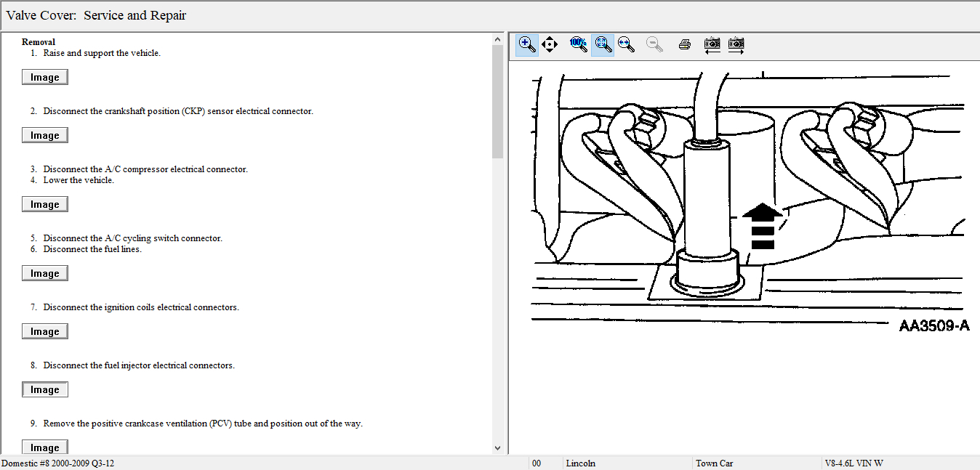Image resolution: width=980 pixels, height=470 pixels.
Task: Open Image for CKP sensor connector step
Action: (45, 136)
